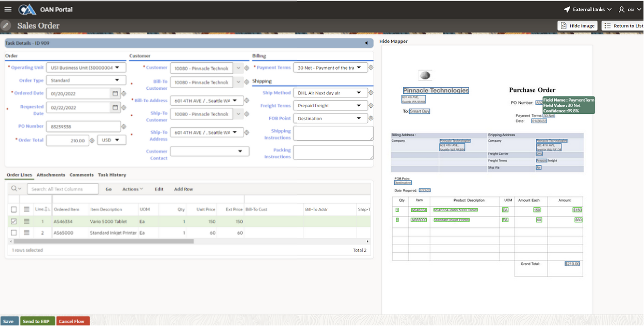Click mapper target icon next to Ship Method

[371, 93]
